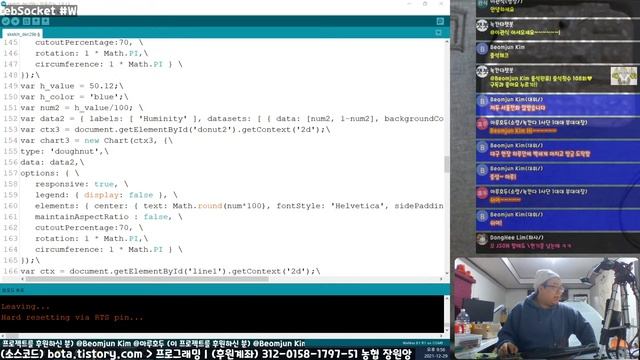Click line 156 "data: data2"
Image resolution: width=640 pixels, height=360 pixels.
tap(52, 162)
